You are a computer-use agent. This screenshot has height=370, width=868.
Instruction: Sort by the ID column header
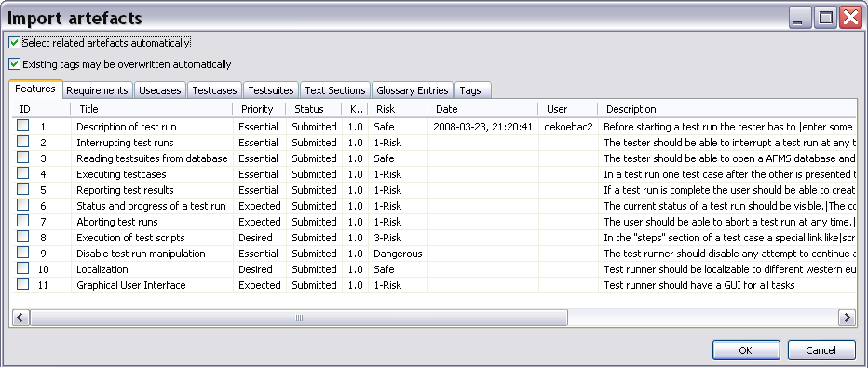(x=41, y=109)
